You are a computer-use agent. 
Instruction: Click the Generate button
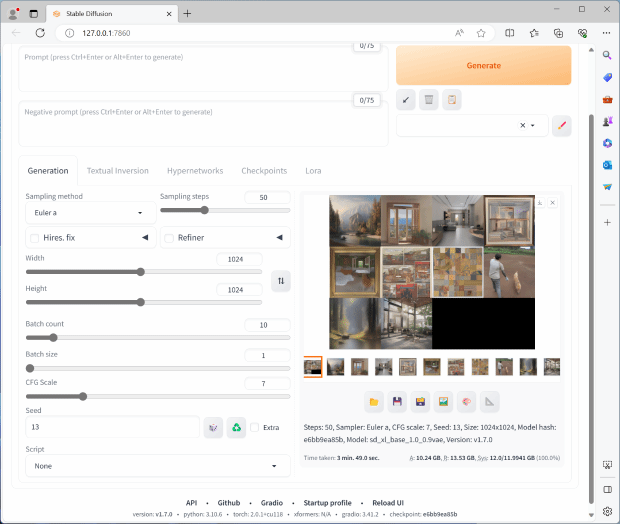483,65
